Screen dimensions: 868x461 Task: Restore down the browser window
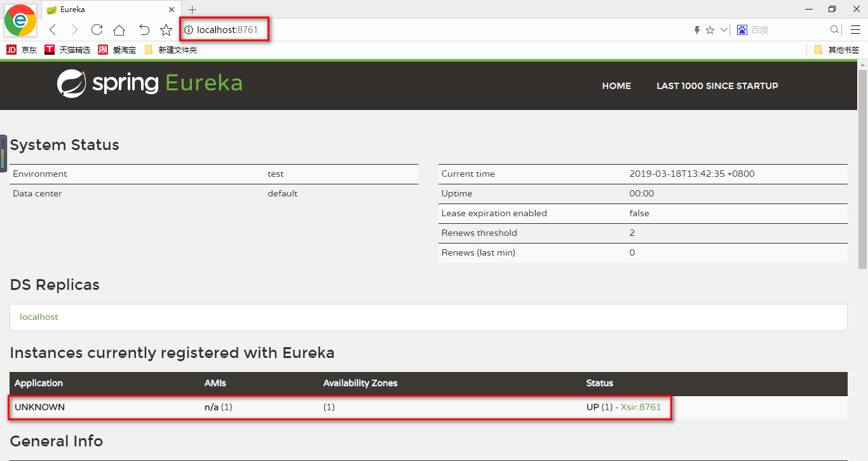832,9
